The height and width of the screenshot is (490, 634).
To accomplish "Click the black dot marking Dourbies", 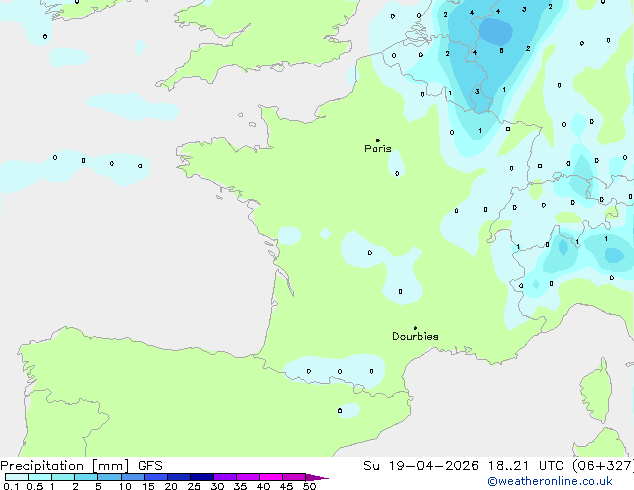I will [415, 328].
